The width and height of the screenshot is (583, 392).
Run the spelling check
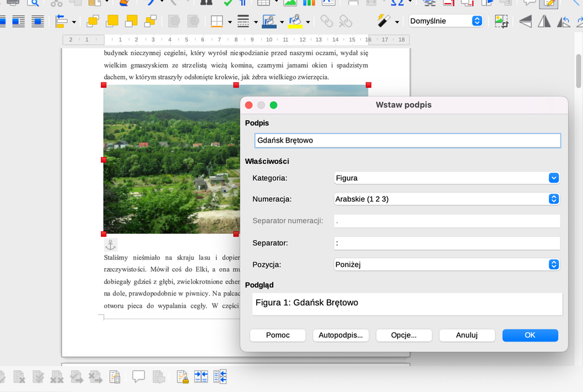228,4
